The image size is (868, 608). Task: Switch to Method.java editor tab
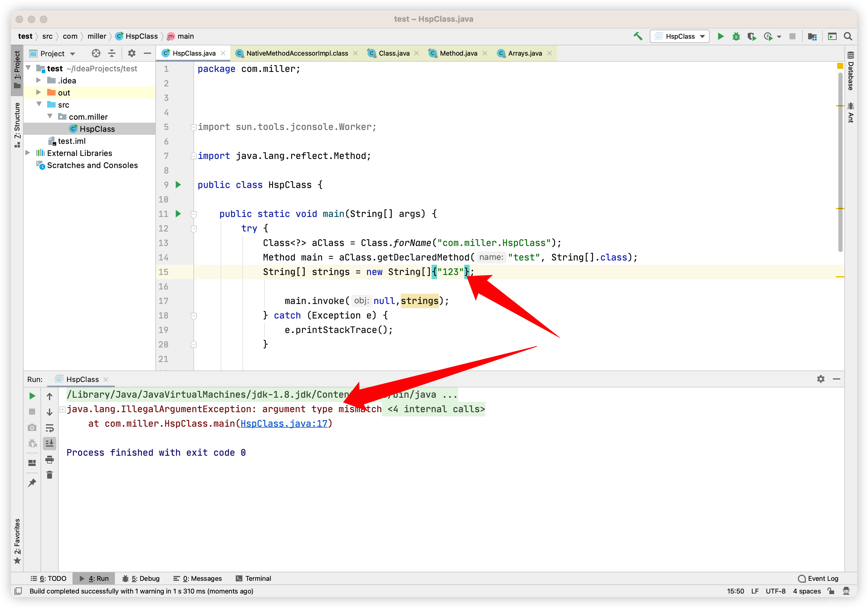pos(458,53)
